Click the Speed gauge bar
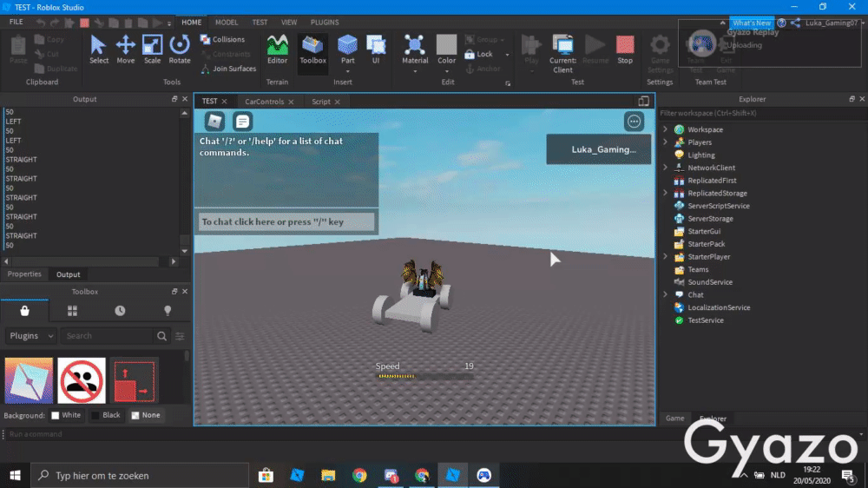This screenshot has width=868, height=488. pos(425,376)
